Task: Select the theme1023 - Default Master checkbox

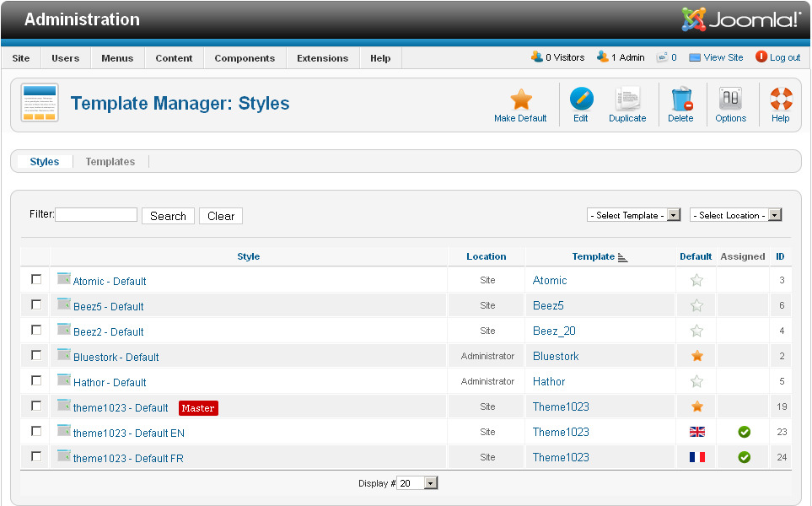Action: tap(36, 406)
